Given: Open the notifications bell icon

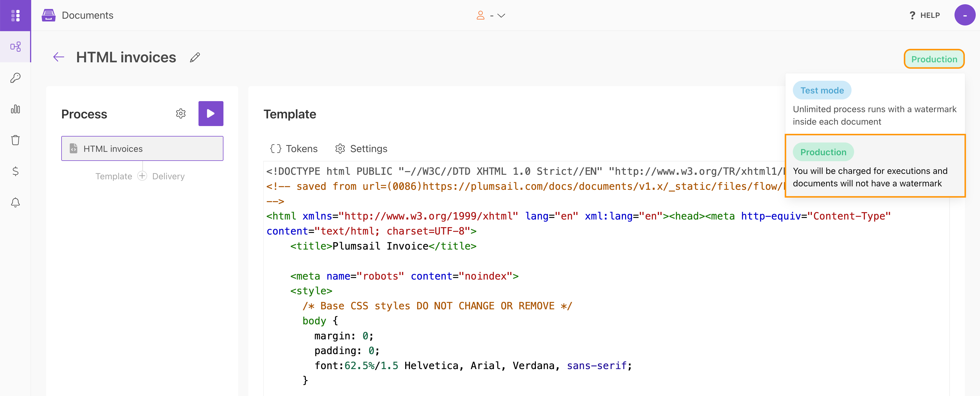Looking at the screenshot, I should (15, 203).
